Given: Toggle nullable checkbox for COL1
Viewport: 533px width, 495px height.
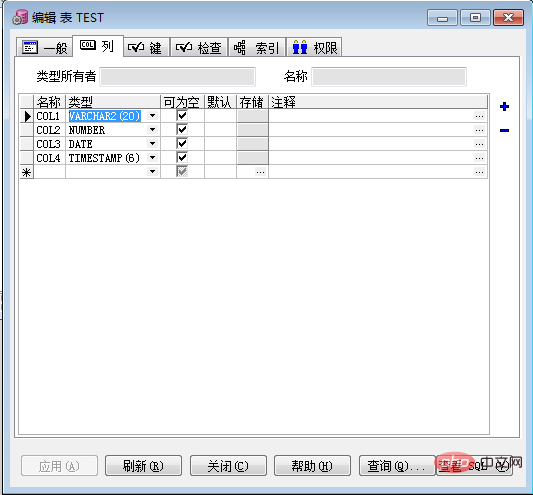Looking at the screenshot, I should (x=182, y=116).
